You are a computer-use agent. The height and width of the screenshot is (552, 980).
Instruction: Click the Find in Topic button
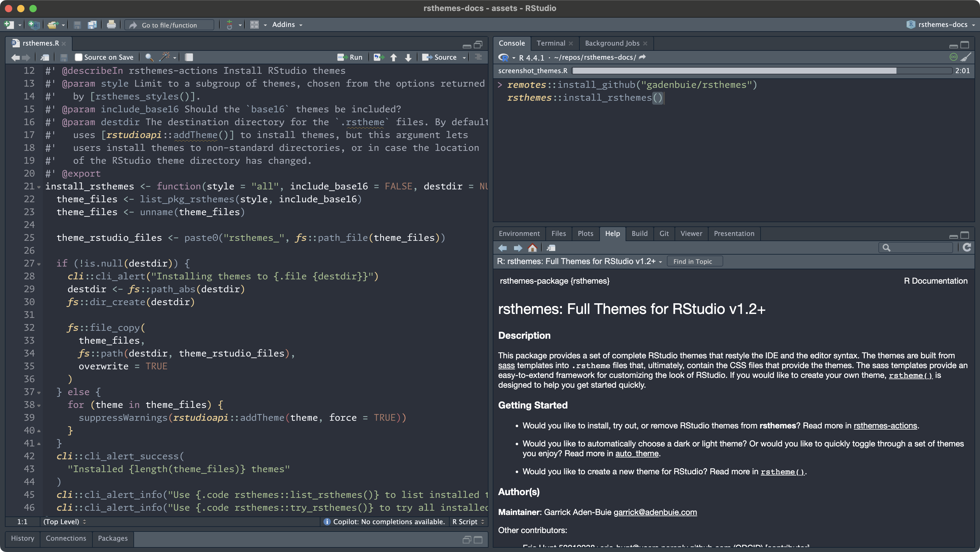click(692, 261)
